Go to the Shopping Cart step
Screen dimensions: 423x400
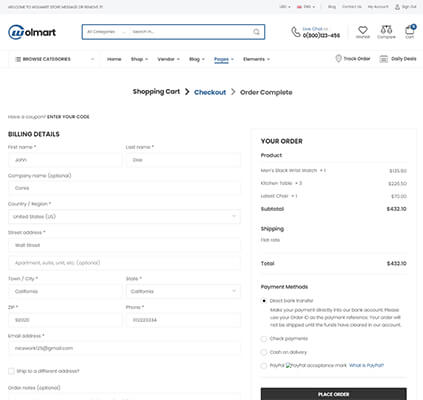click(156, 92)
